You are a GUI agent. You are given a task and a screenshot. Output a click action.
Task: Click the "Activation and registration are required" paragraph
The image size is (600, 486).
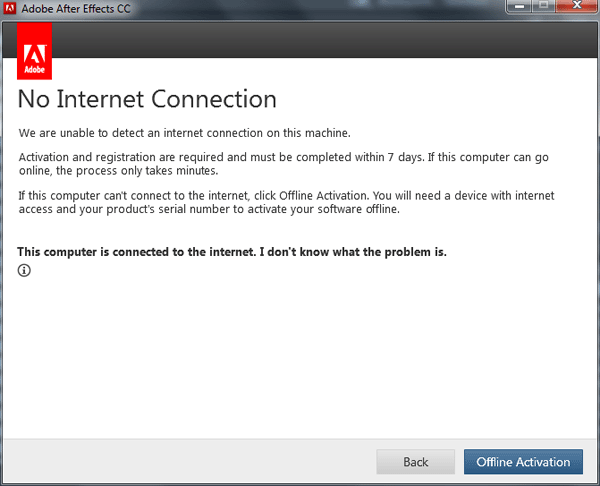click(284, 164)
